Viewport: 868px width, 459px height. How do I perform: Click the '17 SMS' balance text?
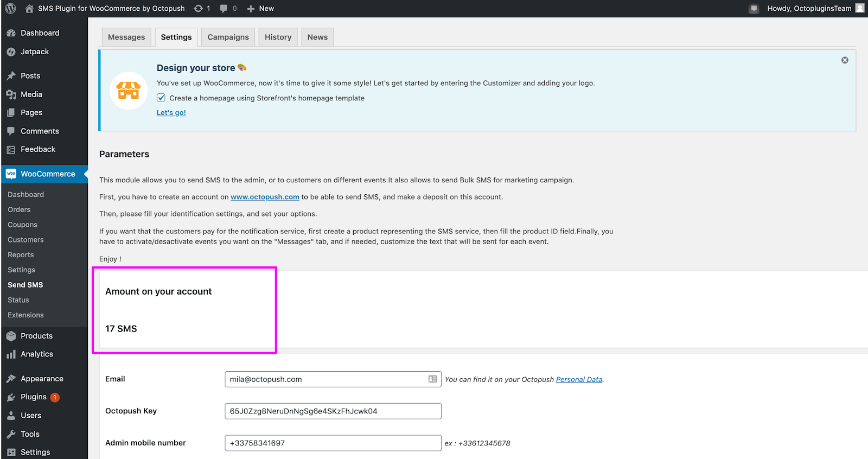(121, 329)
